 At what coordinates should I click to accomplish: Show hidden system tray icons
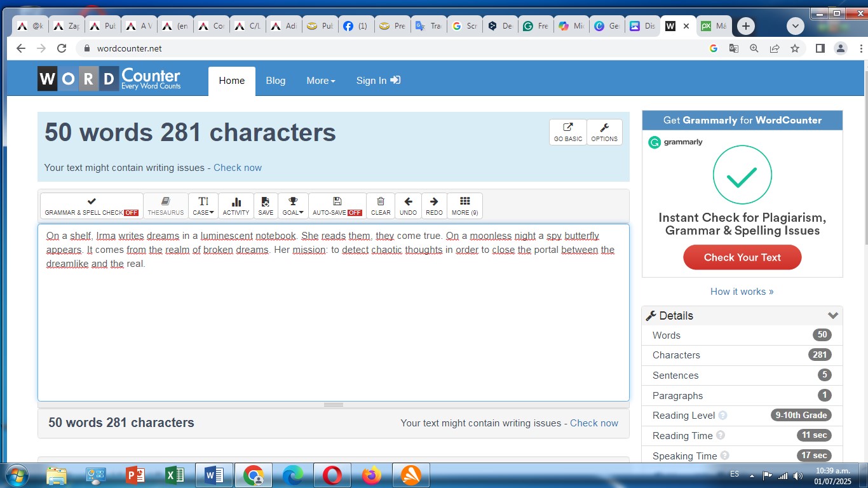pyautogui.click(x=752, y=475)
